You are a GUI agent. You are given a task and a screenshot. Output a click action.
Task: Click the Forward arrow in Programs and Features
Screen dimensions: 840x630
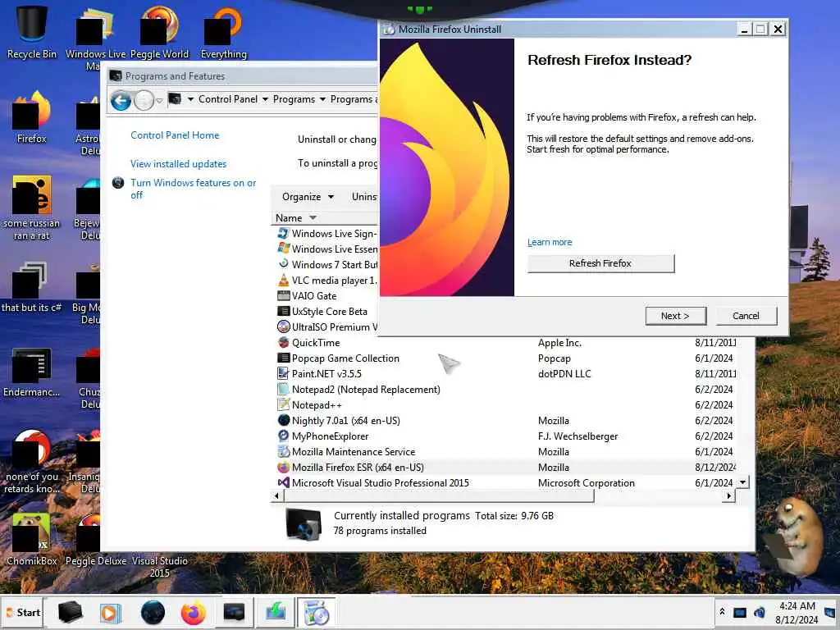(x=144, y=100)
